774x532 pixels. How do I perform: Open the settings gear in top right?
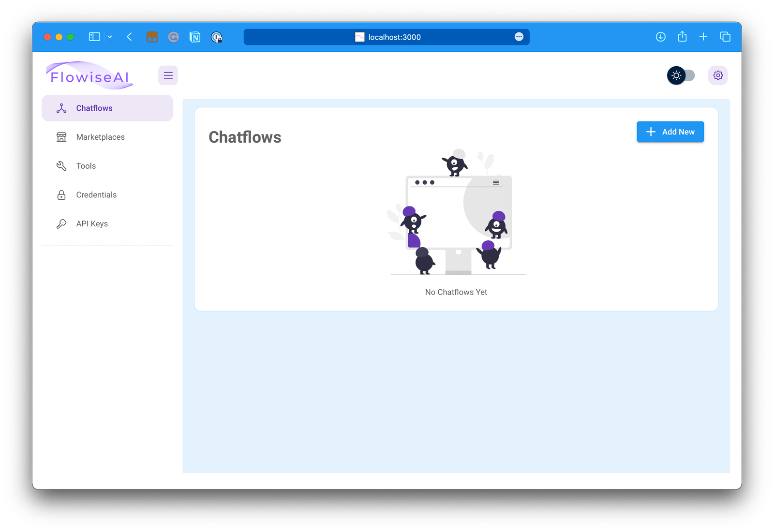[x=718, y=75]
